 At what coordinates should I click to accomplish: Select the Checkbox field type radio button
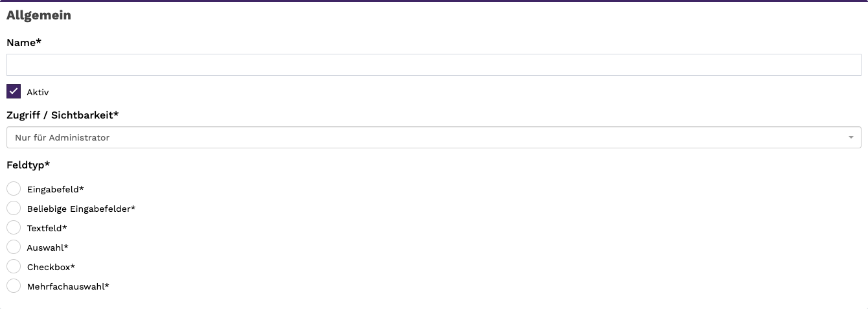click(x=14, y=266)
